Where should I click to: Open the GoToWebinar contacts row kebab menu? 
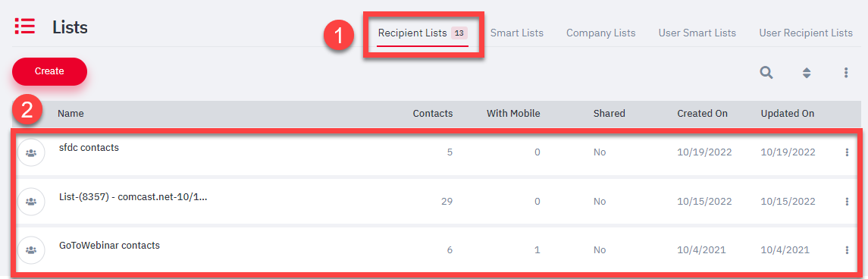pyautogui.click(x=847, y=250)
